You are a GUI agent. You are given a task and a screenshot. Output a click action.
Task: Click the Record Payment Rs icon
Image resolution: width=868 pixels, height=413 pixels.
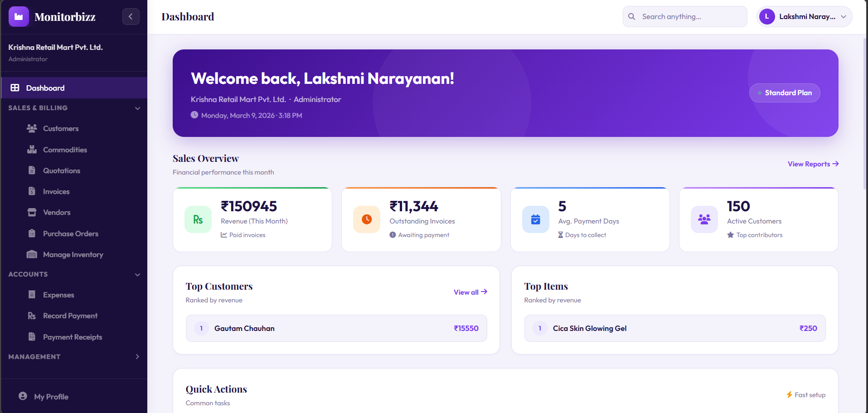pos(31,315)
